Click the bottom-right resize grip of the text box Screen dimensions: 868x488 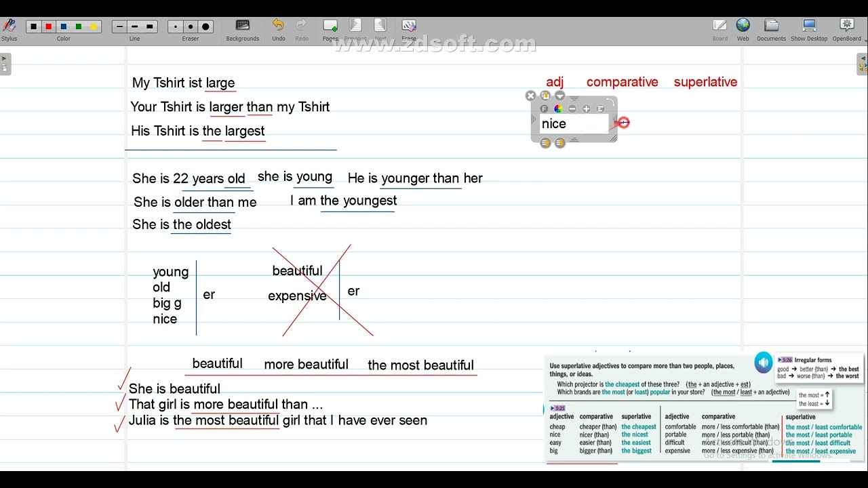pyautogui.click(x=613, y=138)
